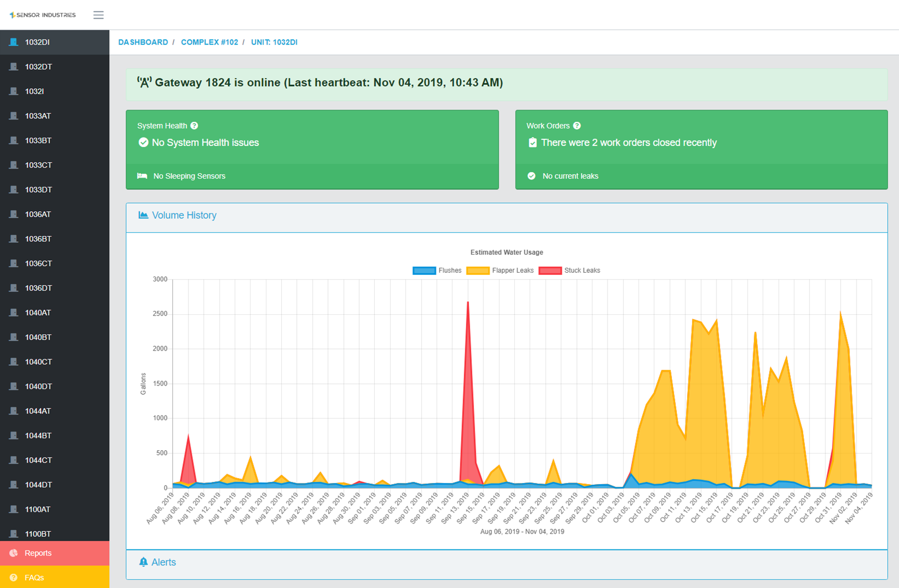Image resolution: width=899 pixels, height=588 pixels.
Task: Click the Aug 06, 2019 - Nov 04, 2019 label
Action: coord(522,531)
